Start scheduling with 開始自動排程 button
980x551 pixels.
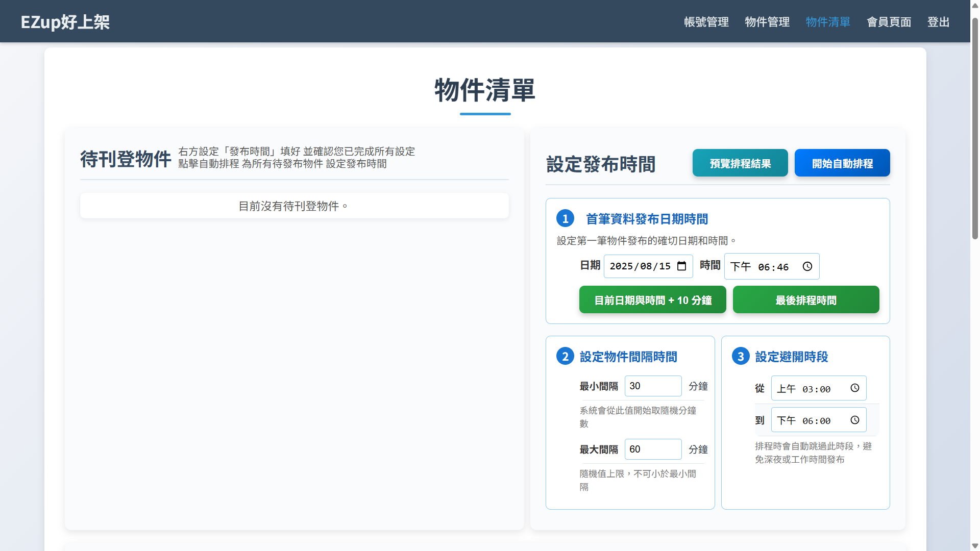(x=842, y=163)
